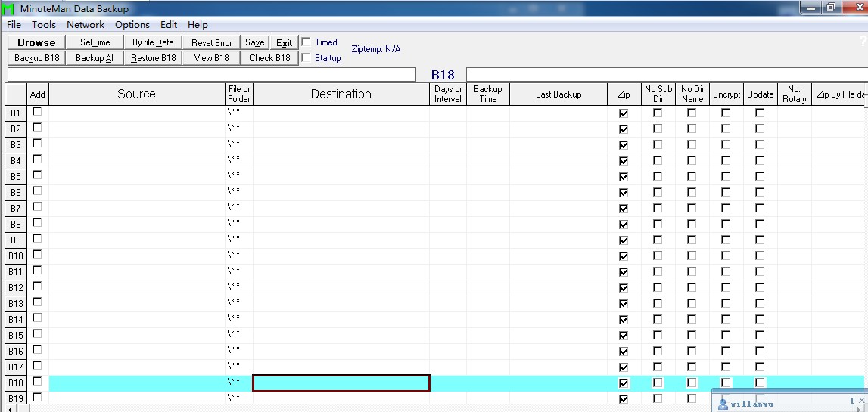The height and width of the screenshot is (412, 868).
Task: Tick the Add checkbox for row B5
Action: click(37, 175)
